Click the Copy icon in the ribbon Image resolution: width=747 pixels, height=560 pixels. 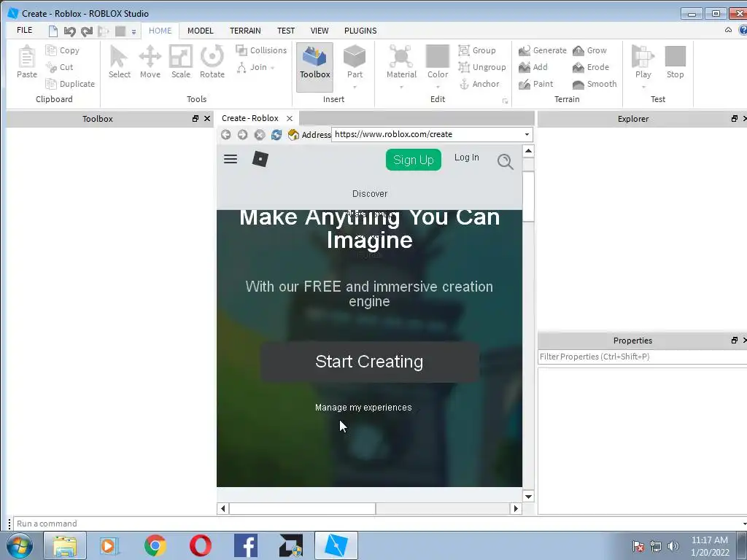pos(51,50)
